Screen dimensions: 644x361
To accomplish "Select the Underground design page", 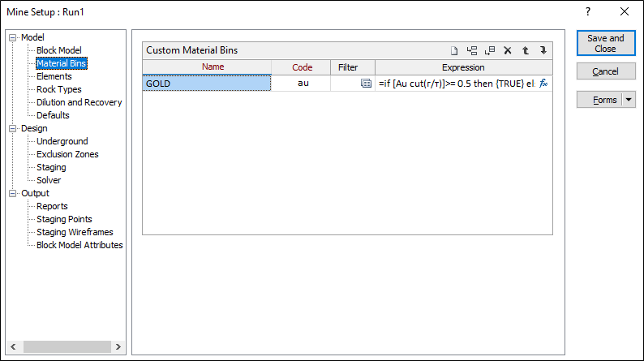I will coord(62,141).
